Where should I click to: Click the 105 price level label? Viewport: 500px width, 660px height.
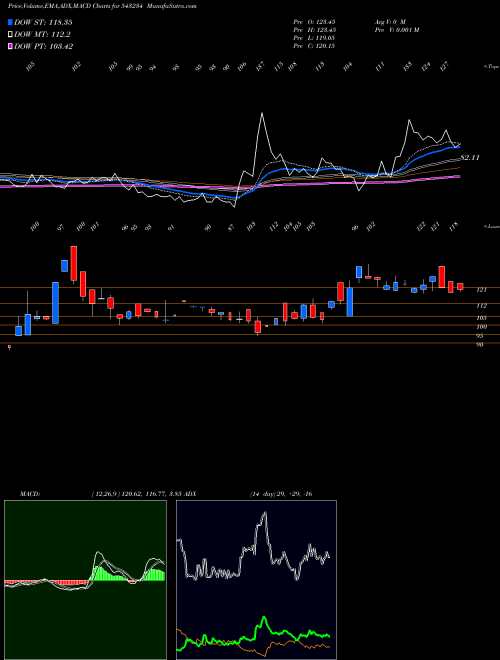pyautogui.click(x=481, y=318)
